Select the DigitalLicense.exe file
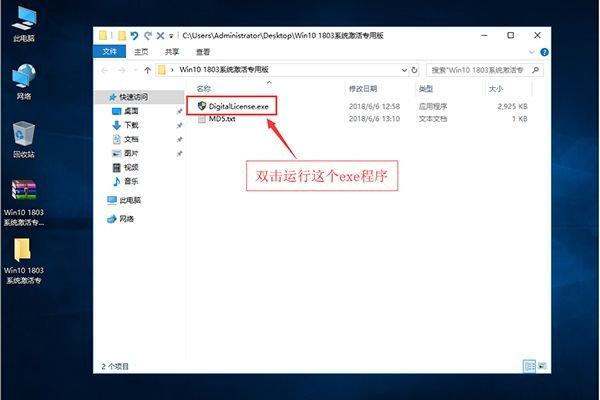Image resolution: width=600 pixels, height=400 pixels. coord(238,106)
